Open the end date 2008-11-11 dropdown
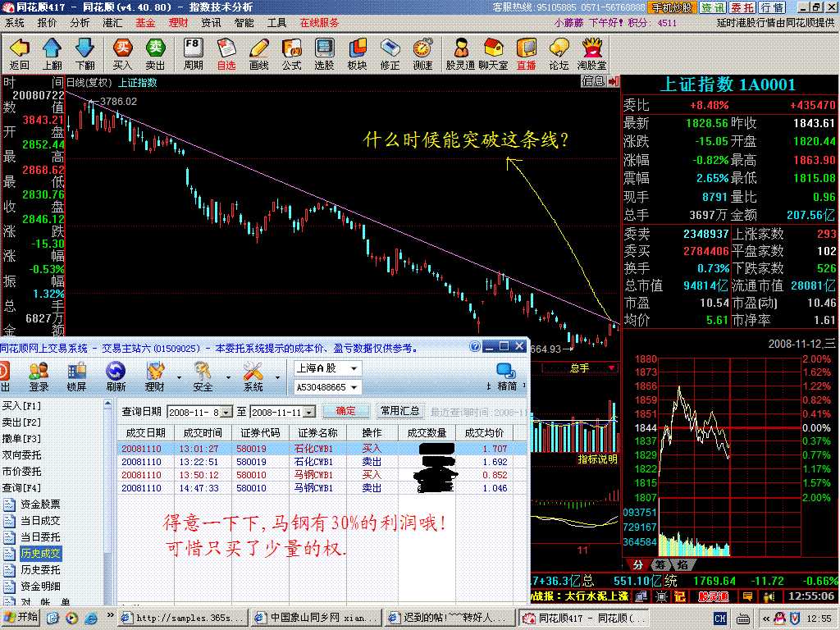Screen dimensions: 840x630 click(x=309, y=413)
